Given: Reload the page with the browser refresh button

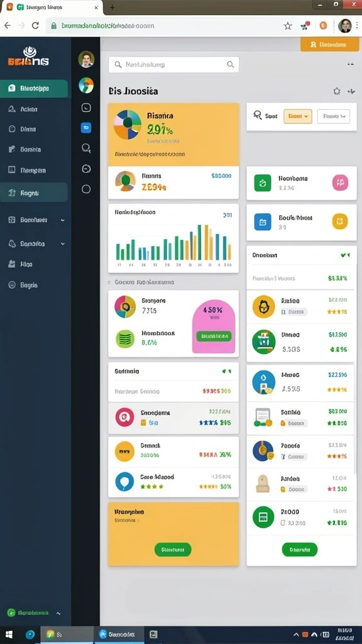Looking at the screenshot, I should click(35, 25).
